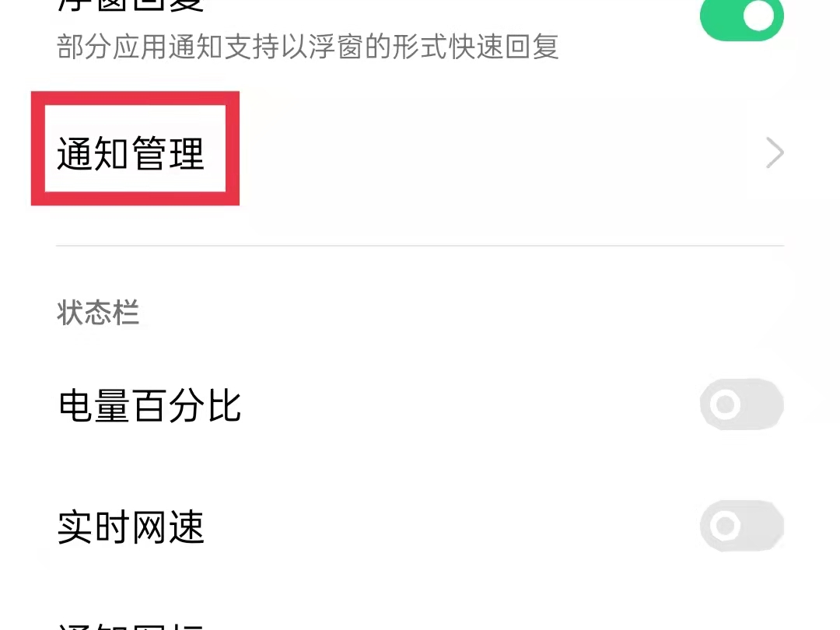Viewport: 840px width, 630px height.
Task: Open the 通知管理 entry by its label
Action: tap(131, 154)
